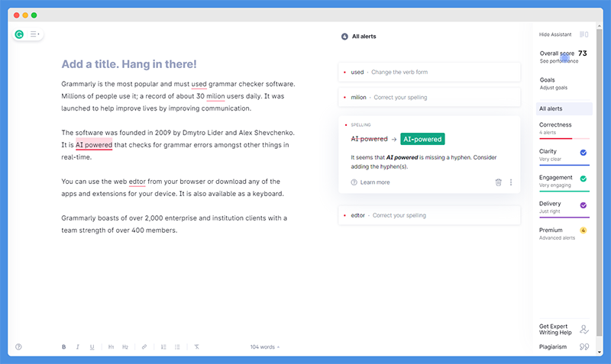
Task: Click the underlined word 'used' in the text
Action: [x=199, y=84]
